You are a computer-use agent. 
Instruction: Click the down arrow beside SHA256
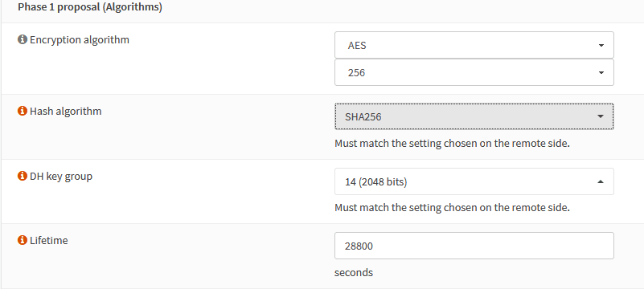click(601, 117)
